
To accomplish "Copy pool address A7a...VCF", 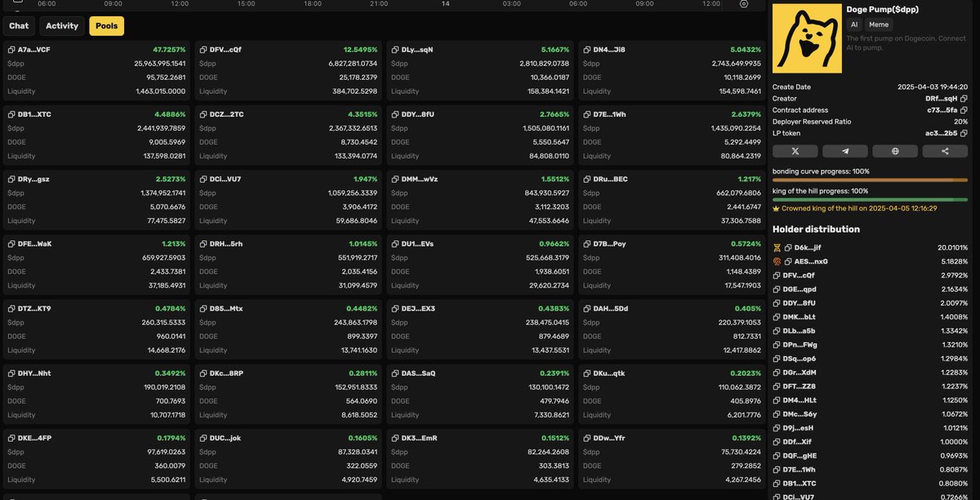I will (x=11, y=50).
